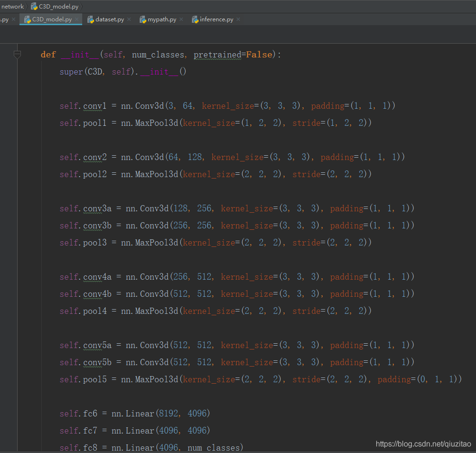
Task: Click the 'pretrained' parameter name
Action: pos(218,55)
